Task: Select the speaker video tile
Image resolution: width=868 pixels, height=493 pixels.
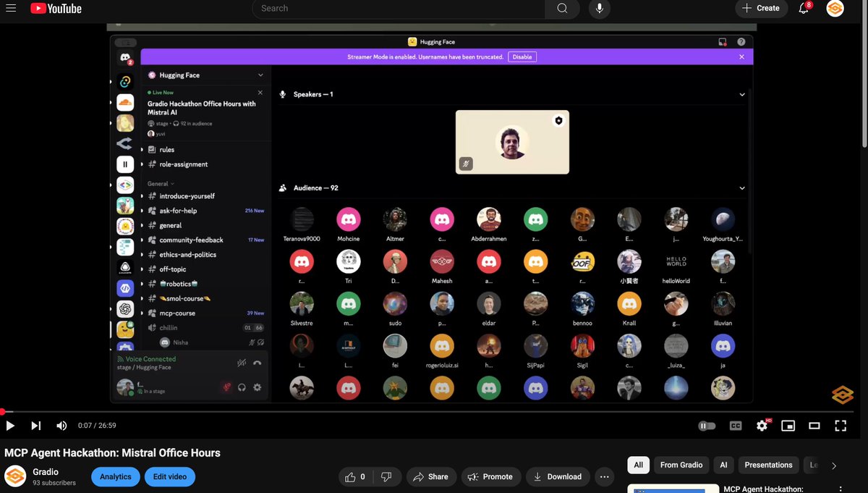Action: pos(512,142)
